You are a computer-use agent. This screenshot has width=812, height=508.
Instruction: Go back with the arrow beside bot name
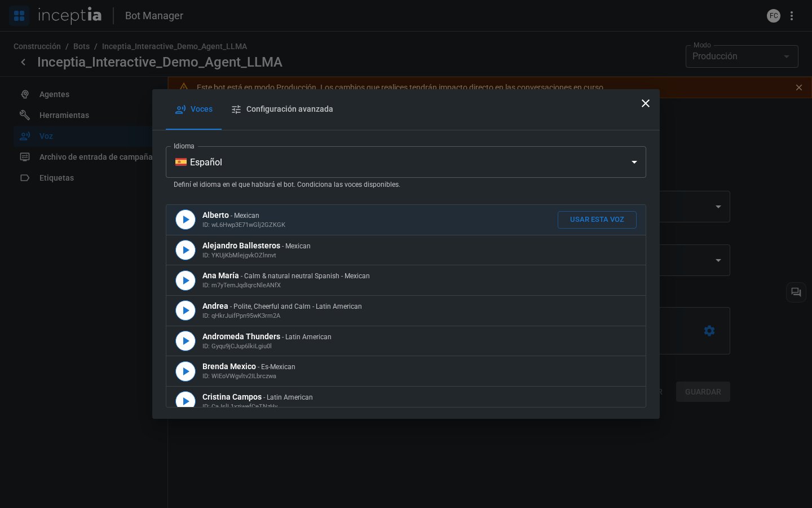pyautogui.click(x=23, y=62)
